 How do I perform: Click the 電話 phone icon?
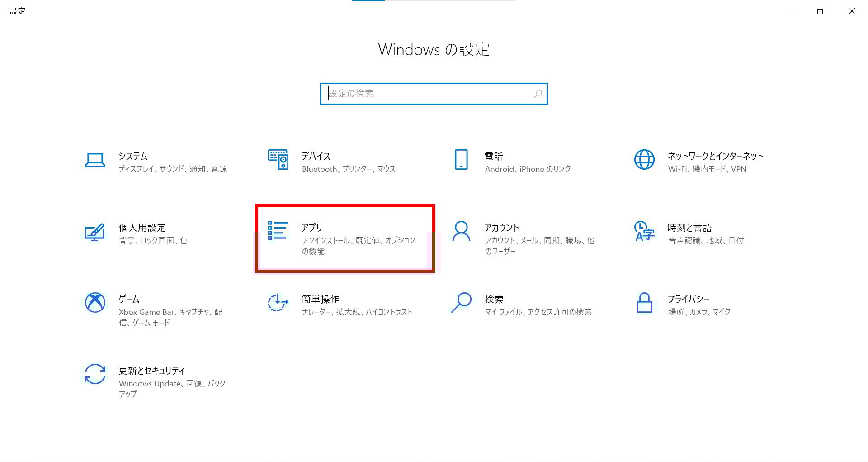[x=461, y=160]
